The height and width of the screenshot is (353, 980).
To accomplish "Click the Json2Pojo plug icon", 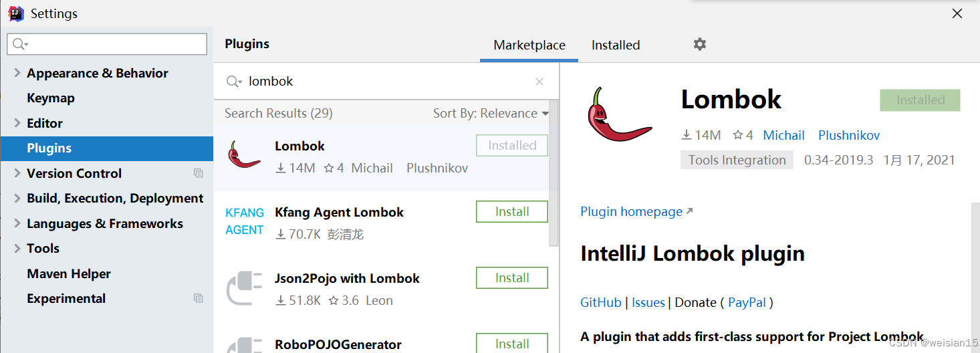I will point(245,287).
